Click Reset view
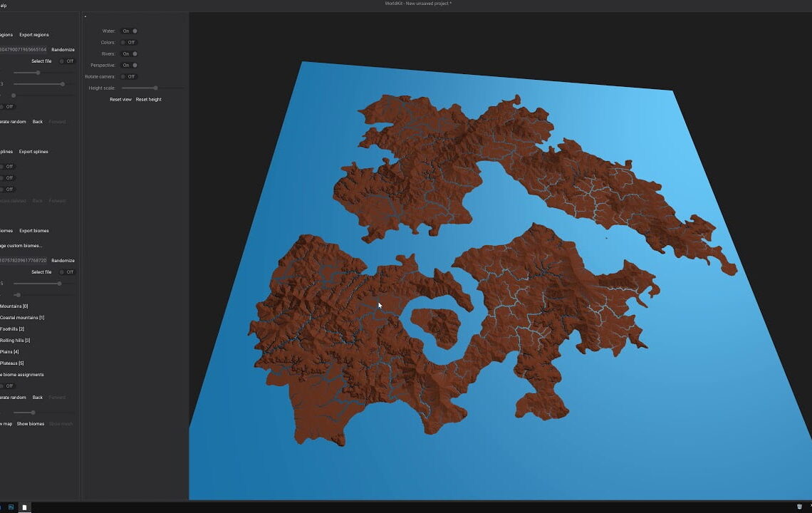 (121, 99)
